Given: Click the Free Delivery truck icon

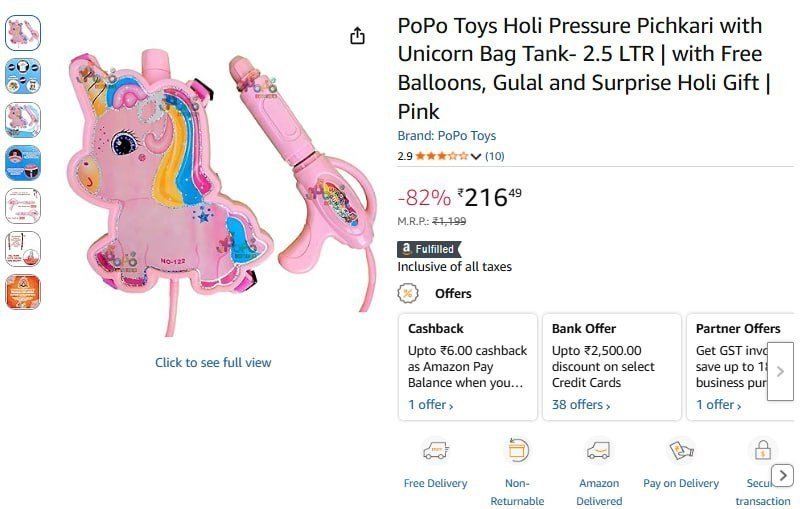Looking at the screenshot, I should [x=435, y=451].
